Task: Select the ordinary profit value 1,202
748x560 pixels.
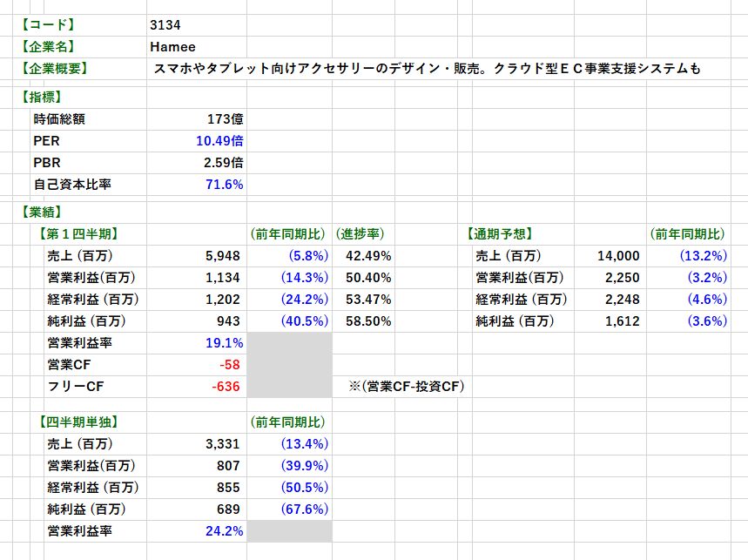Action: point(222,300)
